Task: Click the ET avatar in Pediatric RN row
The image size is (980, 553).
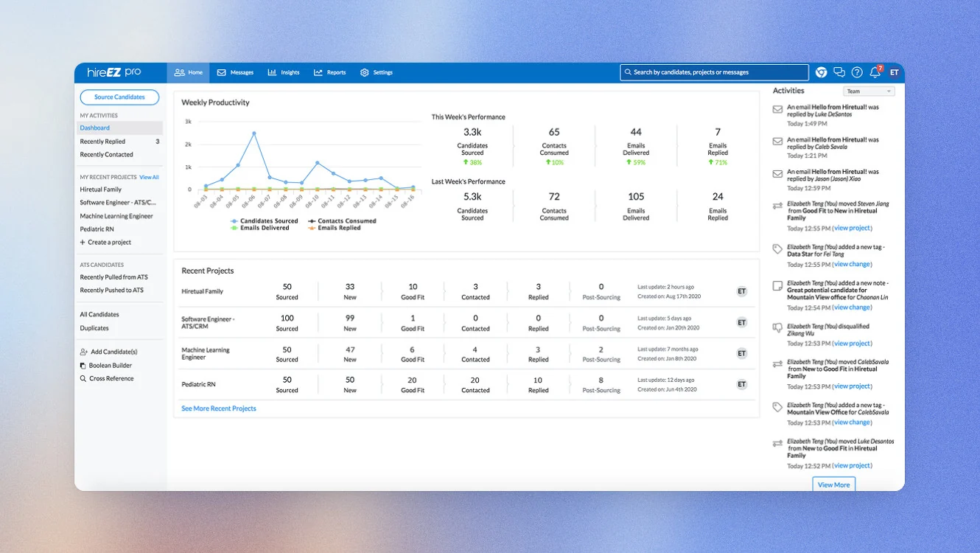Action: [742, 384]
